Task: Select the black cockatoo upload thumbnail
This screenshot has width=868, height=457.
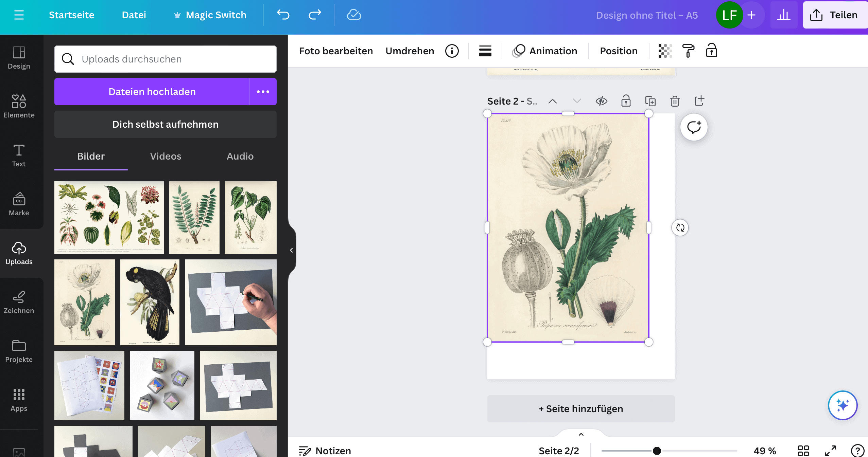Action: (x=150, y=303)
